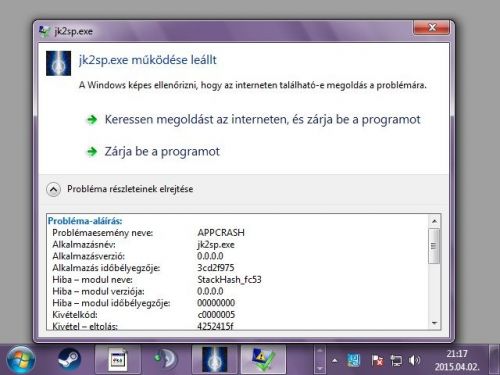
Task: Select the StackHash_fc53 module name value
Action: click(229, 280)
